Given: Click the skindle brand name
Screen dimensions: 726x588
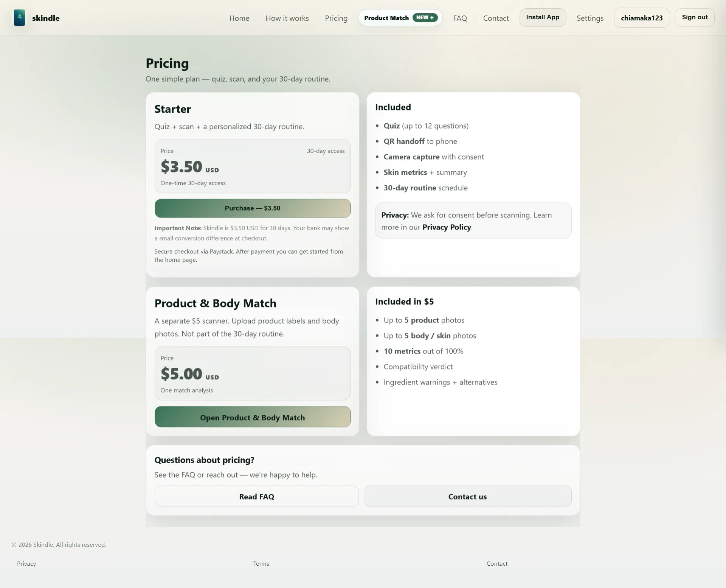Looking at the screenshot, I should click(46, 18).
